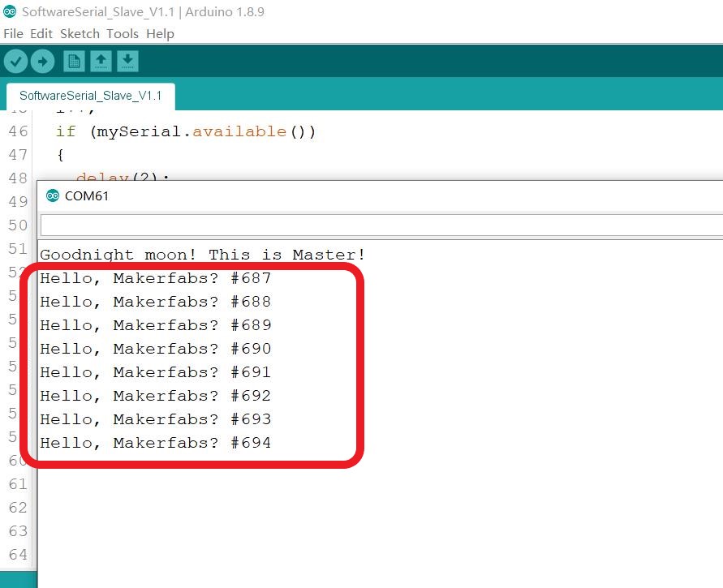Image resolution: width=723 pixels, height=588 pixels.
Task: Click the 'Hello, Makerfabs? #687' line
Action: [155, 278]
